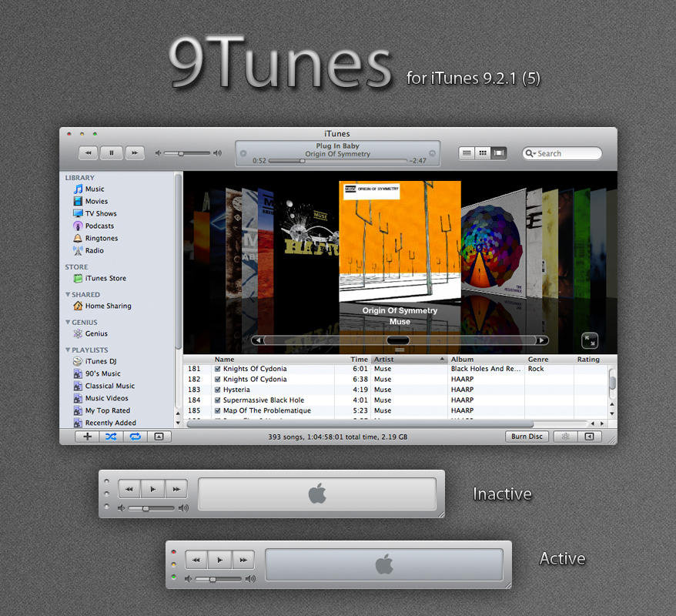Collapse the PLAYLISTS section
Screen dimensions: 676x616
coord(68,350)
